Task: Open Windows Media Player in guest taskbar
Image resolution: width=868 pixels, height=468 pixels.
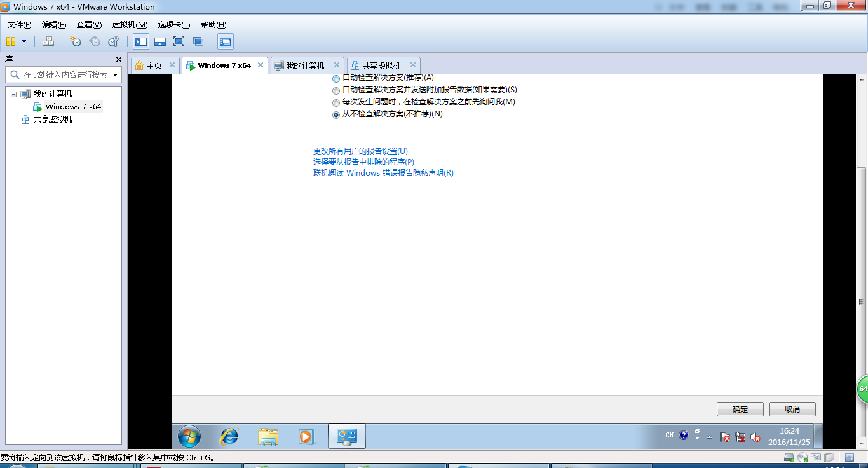Action: pos(306,437)
